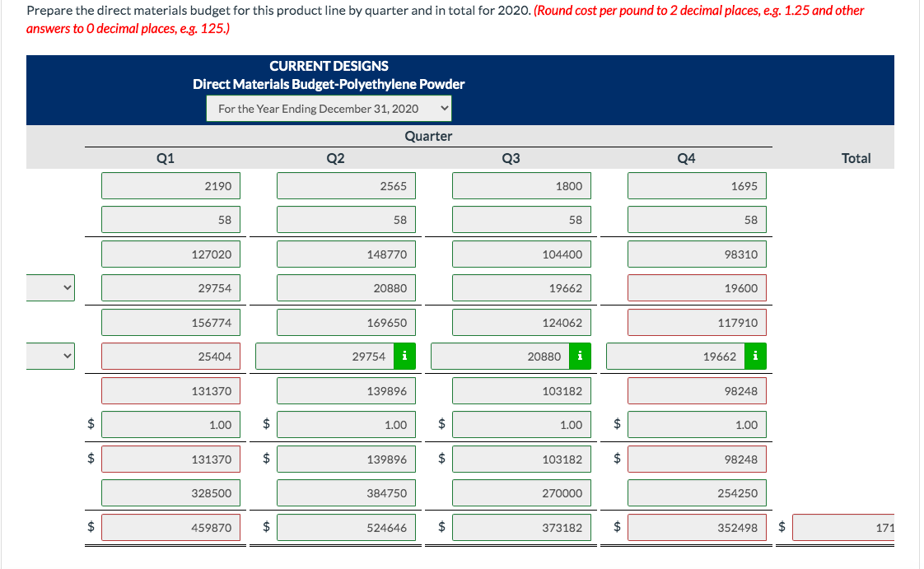Screen dimensions: 924x569
Task: Click Q4 red-bordered field showing 19600
Action: click(x=698, y=288)
